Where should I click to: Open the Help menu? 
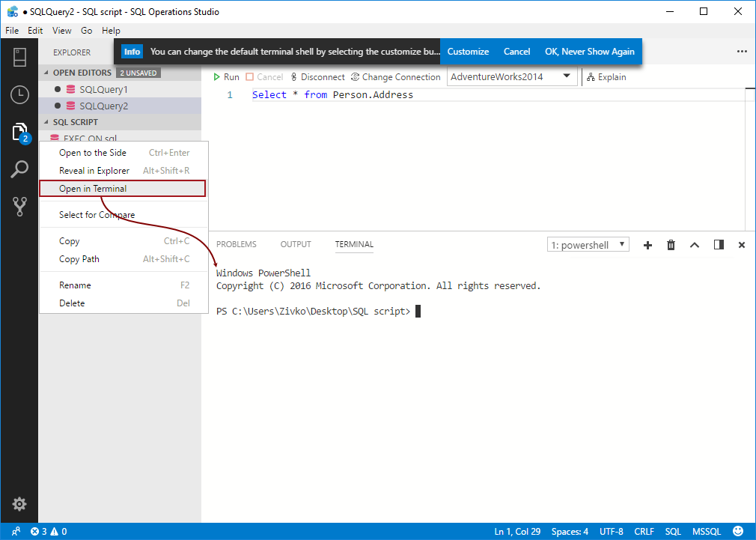pos(111,31)
